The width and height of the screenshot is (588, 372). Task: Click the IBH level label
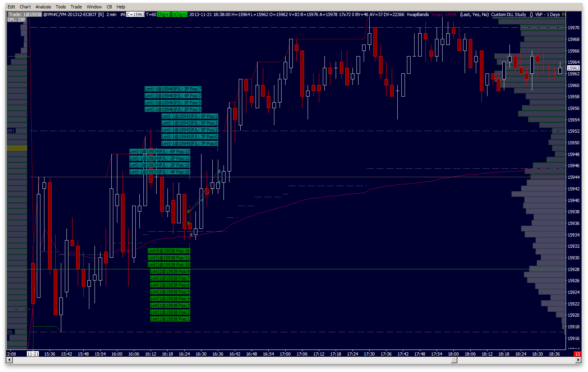[x=10, y=131]
